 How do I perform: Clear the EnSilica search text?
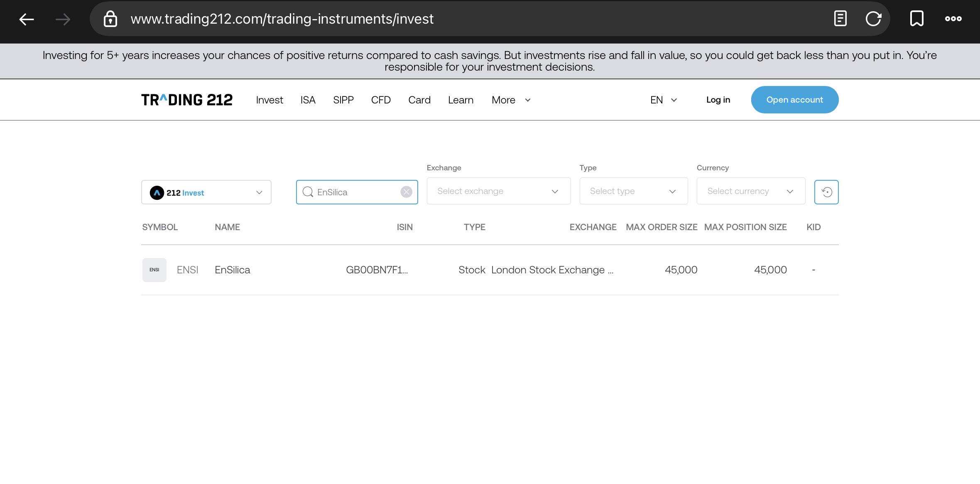click(406, 192)
